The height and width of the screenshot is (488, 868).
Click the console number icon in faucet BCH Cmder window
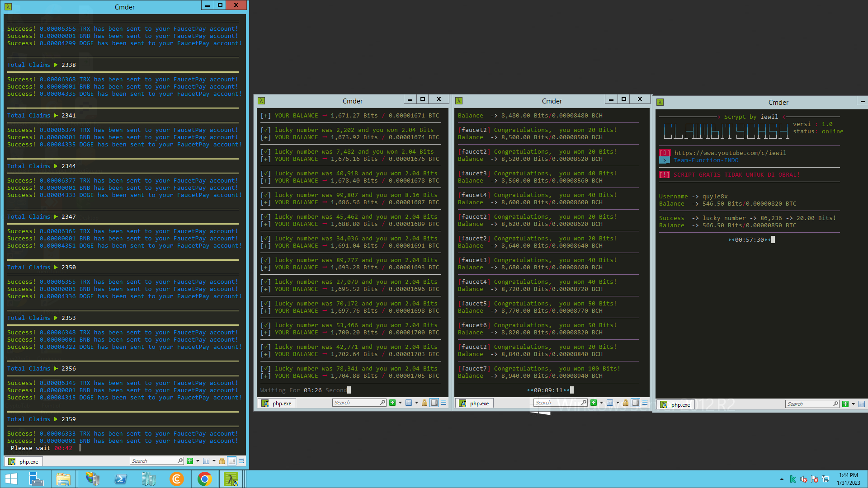pos(610,403)
